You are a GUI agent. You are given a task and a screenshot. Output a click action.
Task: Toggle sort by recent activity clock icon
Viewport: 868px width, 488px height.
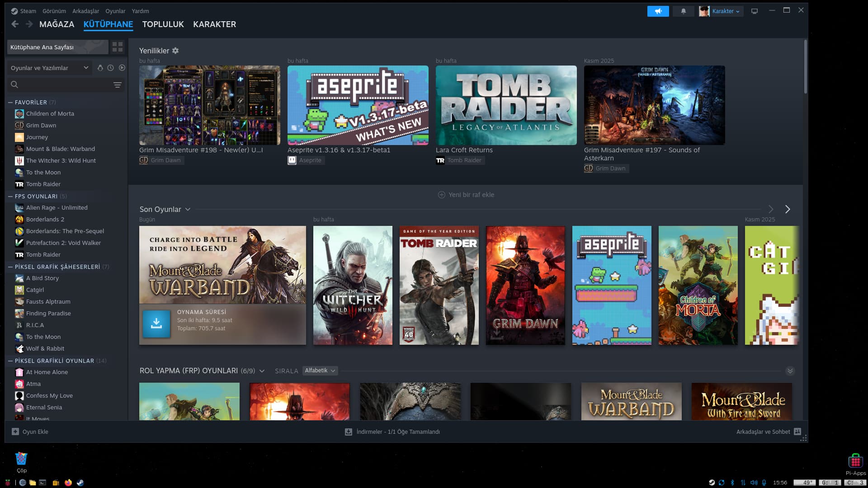[x=111, y=68]
